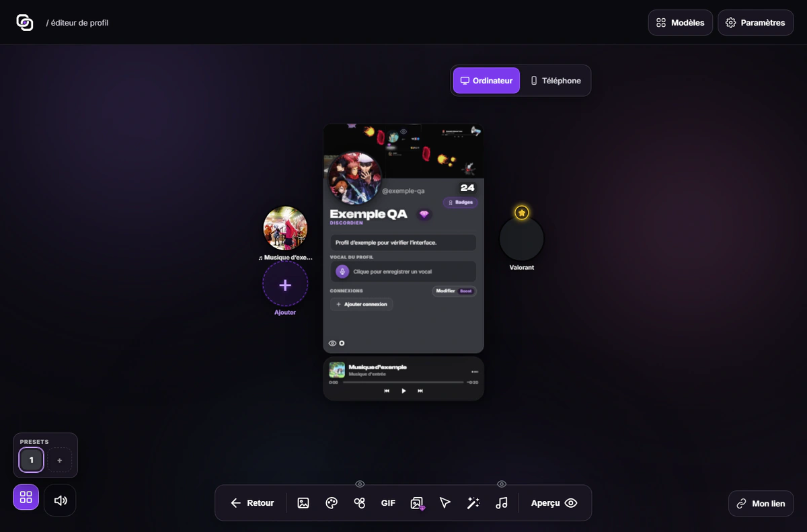This screenshot has height=532, width=807.
Task: Toggle visibility eye above the circles tool
Action: point(360,484)
